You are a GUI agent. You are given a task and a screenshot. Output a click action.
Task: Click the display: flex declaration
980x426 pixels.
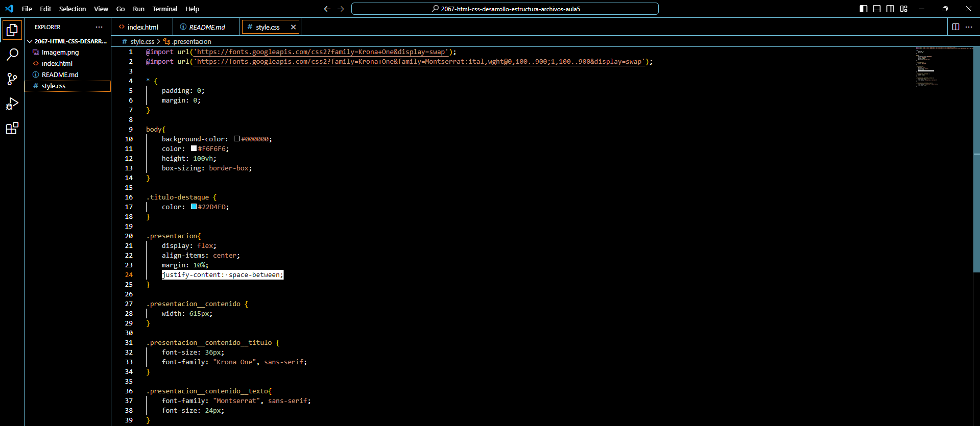(189, 245)
